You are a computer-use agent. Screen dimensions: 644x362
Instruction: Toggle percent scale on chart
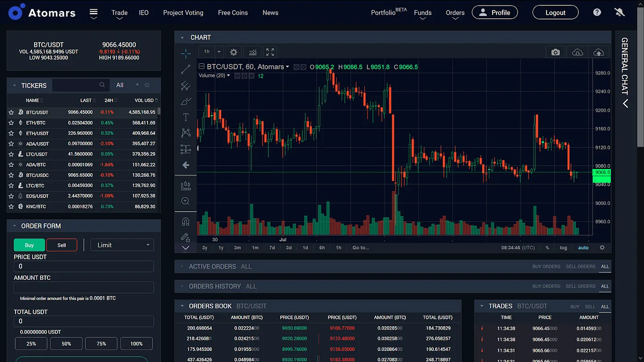(547, 248)
